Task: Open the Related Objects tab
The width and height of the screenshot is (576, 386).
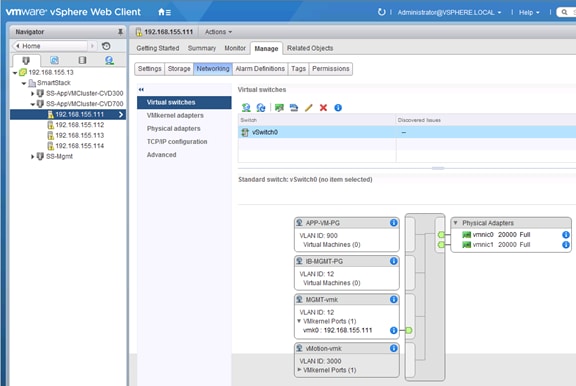Action: point(310,48)
